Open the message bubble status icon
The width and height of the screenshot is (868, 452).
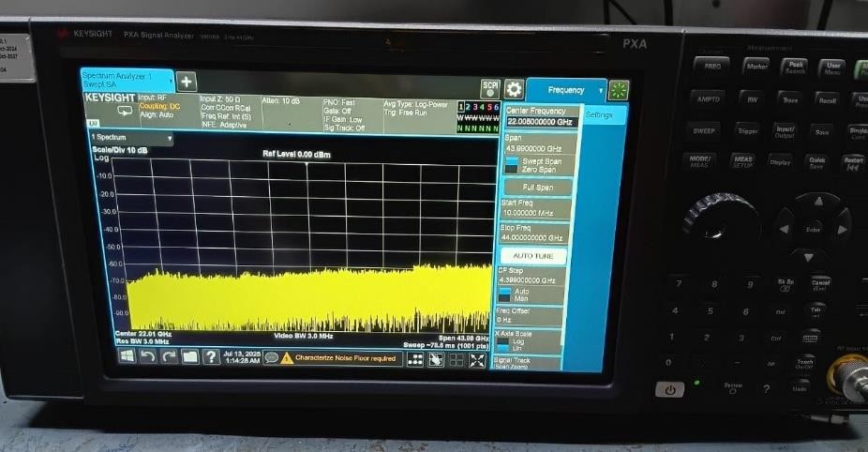(x=271, y=358)
